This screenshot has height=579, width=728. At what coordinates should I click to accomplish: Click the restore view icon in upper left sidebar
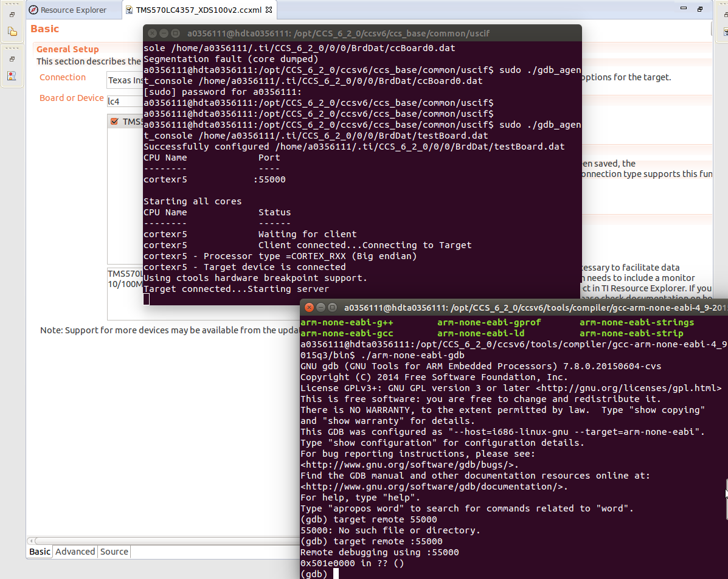12,14
